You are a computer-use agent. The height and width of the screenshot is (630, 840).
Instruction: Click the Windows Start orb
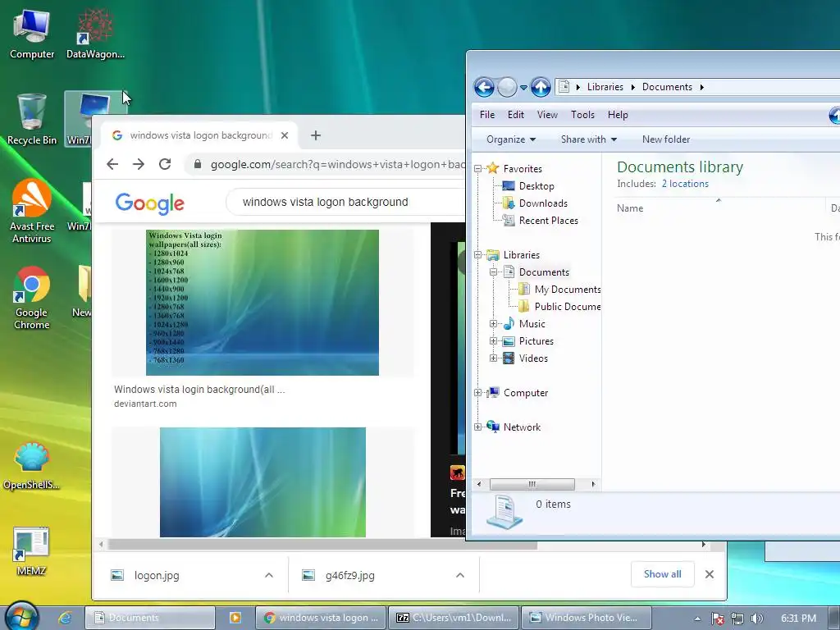tap(22, 616)
